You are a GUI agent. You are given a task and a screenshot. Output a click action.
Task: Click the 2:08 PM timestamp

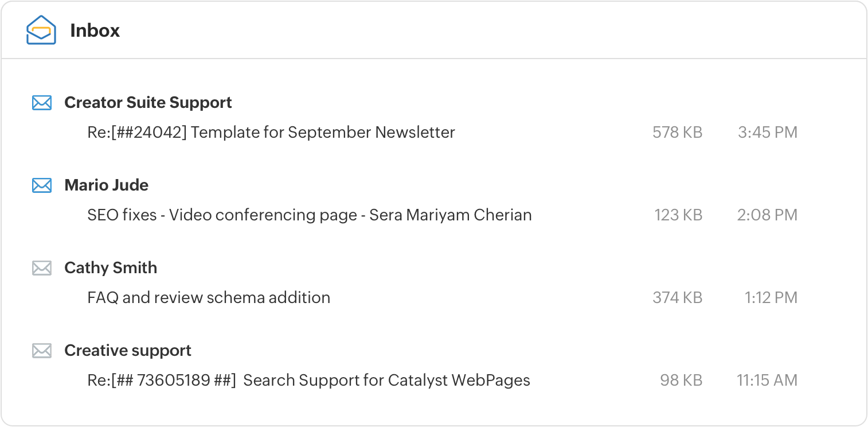pos(767,215)
